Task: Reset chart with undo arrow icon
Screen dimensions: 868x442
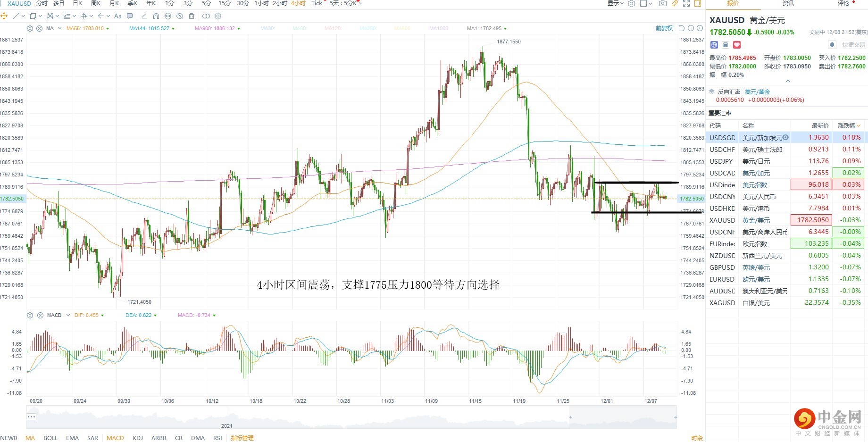Action: point(682,28)
